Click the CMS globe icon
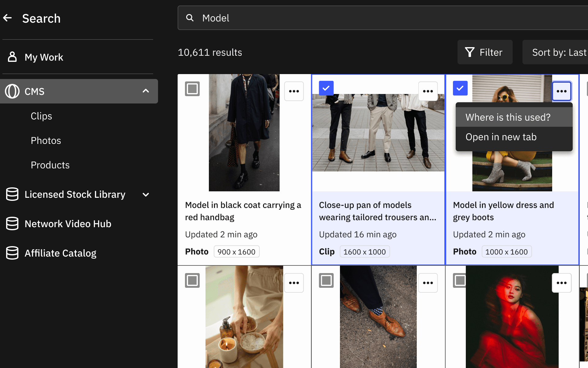Image resolution: width=588 pixels, height=368 pixels. coord(12,91)
